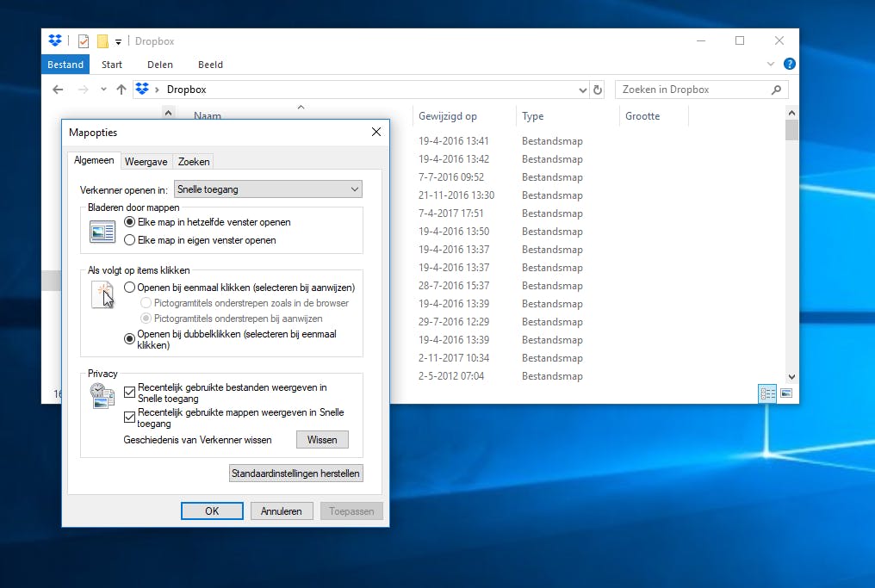
Task: Uncheck 'Recentelijk gebruikte bestanden weergeven' checkbox
Action: (x=130, y=392)
